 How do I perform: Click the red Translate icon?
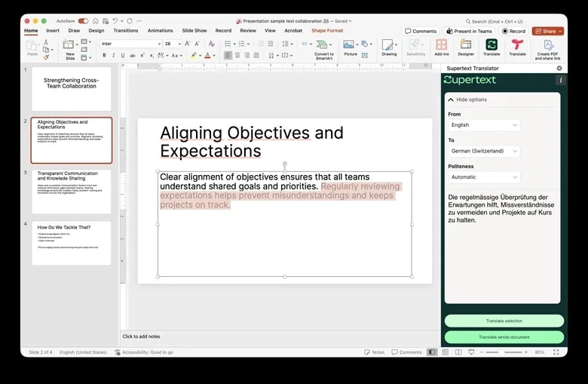[x=517, y=48]
